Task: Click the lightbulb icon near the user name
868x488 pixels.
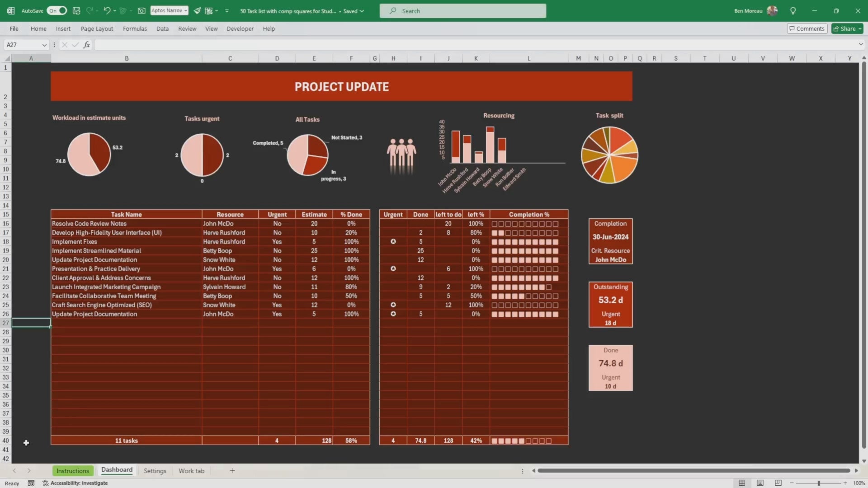Action: point(793,11)
